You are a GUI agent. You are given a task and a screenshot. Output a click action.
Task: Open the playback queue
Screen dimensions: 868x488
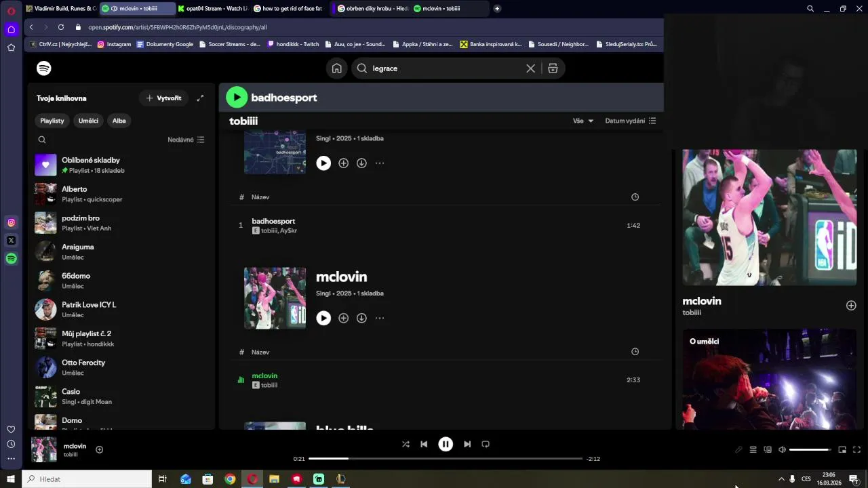[753, 449]
